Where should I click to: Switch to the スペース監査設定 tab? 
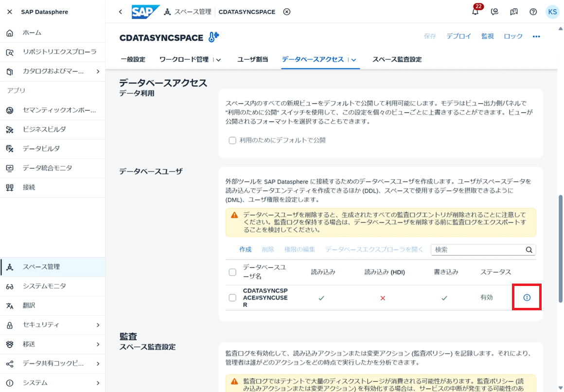pos(397,59)
